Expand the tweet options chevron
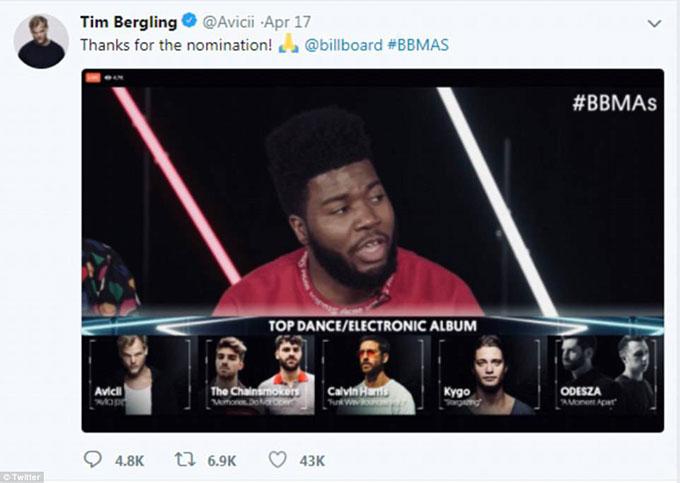Screen dimensions: 680x483 pyautogui.click(x=654, y=23)
